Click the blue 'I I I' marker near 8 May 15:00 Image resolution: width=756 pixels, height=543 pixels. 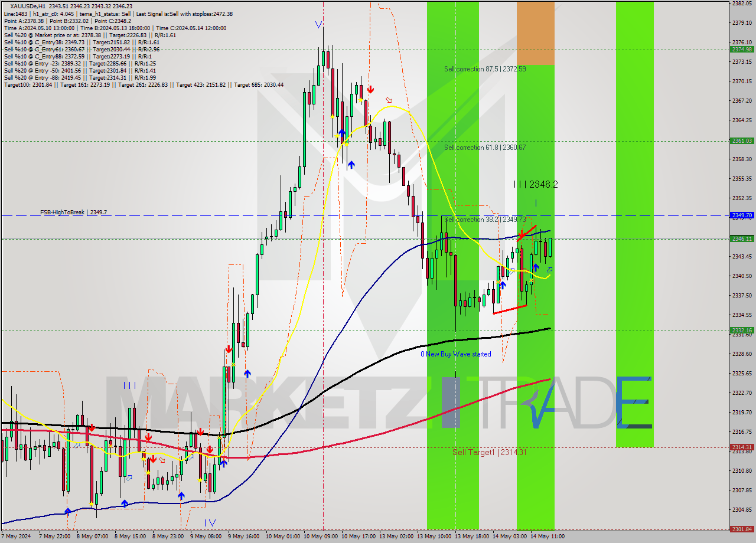click(x=130, y=385)
